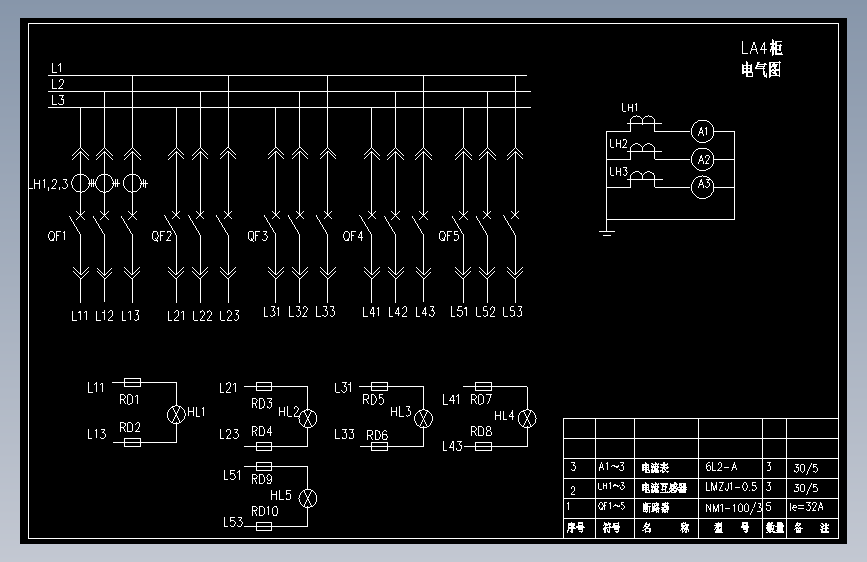867x562 pixels.
Task: Select the '数量' table header
Action: (x=775, y=528)
